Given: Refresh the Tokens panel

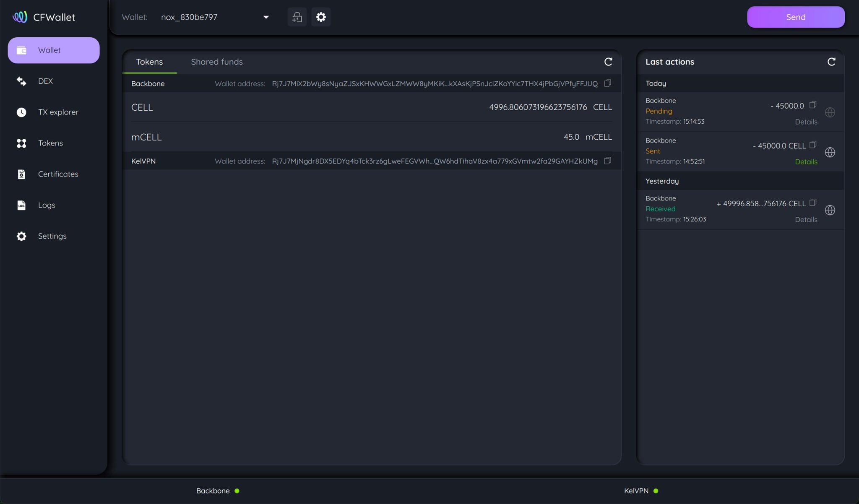Looking at the screenshot, I should pos(608,62).
